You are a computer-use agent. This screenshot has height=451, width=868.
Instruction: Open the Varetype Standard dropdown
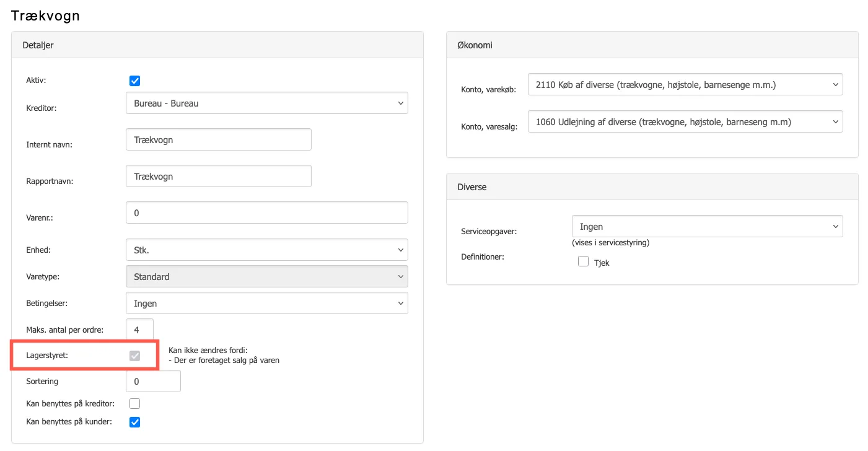click(x=266, y=277)
